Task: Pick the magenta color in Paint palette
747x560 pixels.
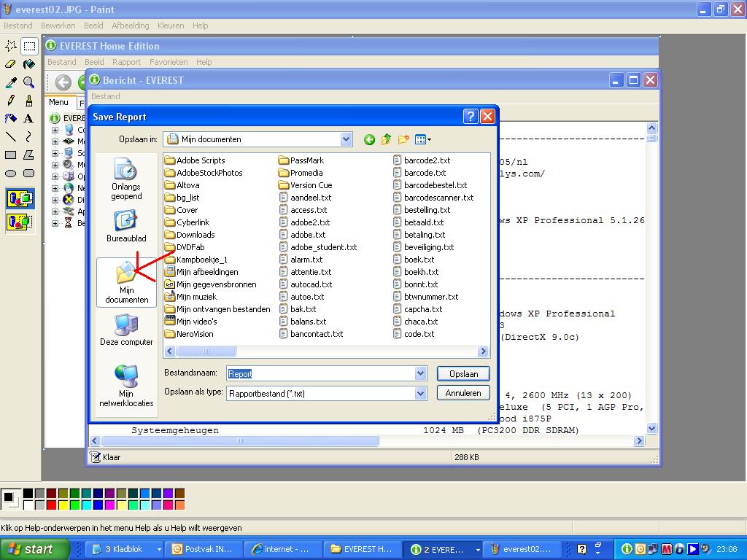Action: tap(109, 505)
